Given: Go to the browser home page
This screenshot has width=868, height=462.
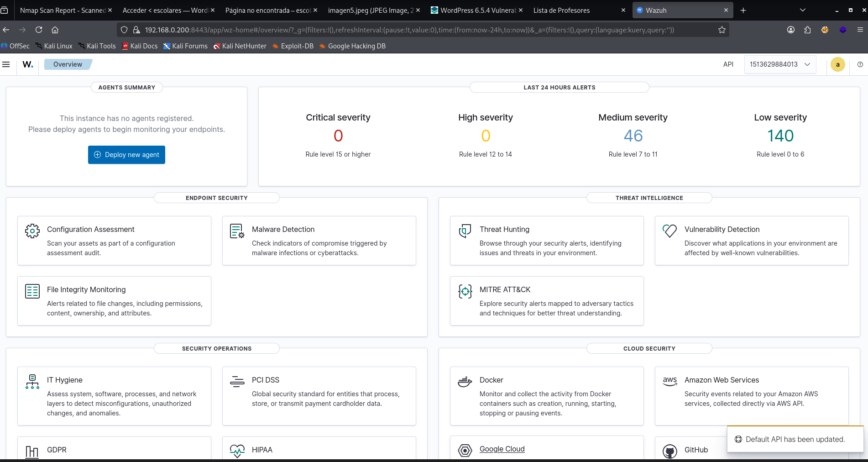Looking at the screenshot, I should pos(55,30).
